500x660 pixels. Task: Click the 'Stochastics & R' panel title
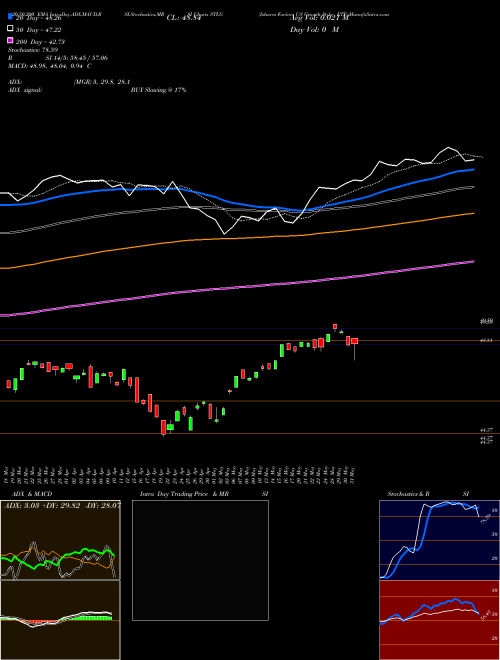[409, 494]
